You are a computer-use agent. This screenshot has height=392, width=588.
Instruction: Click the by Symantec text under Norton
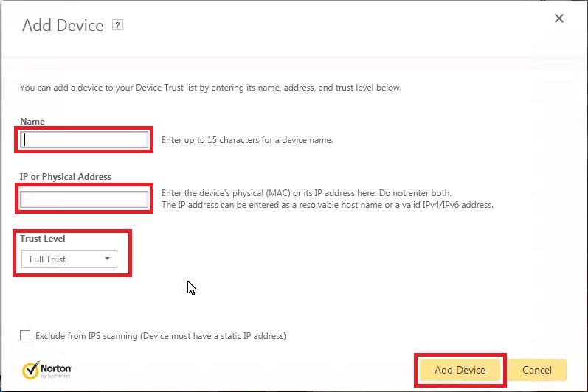click(x=55, y=376)
